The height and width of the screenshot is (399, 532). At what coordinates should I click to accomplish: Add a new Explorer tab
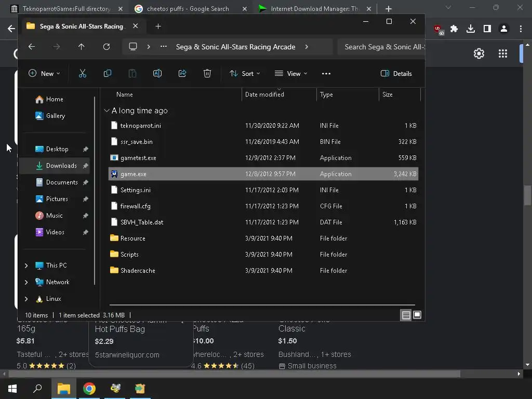point(158,26)
